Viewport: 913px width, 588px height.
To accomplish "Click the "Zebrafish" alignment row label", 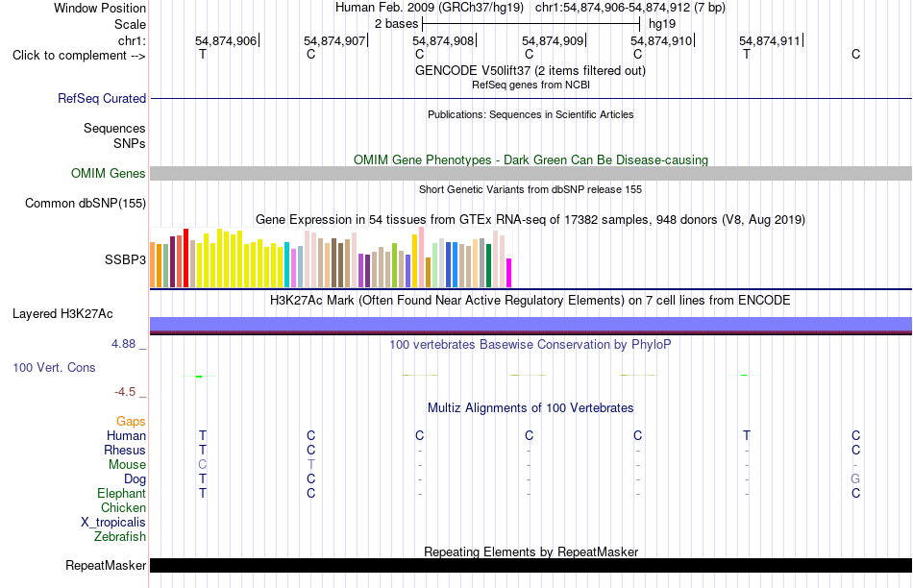I will click(120, 537).
